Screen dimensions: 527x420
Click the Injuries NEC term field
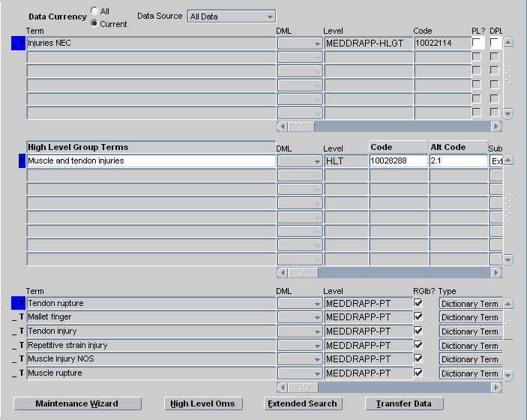[151, 43]
